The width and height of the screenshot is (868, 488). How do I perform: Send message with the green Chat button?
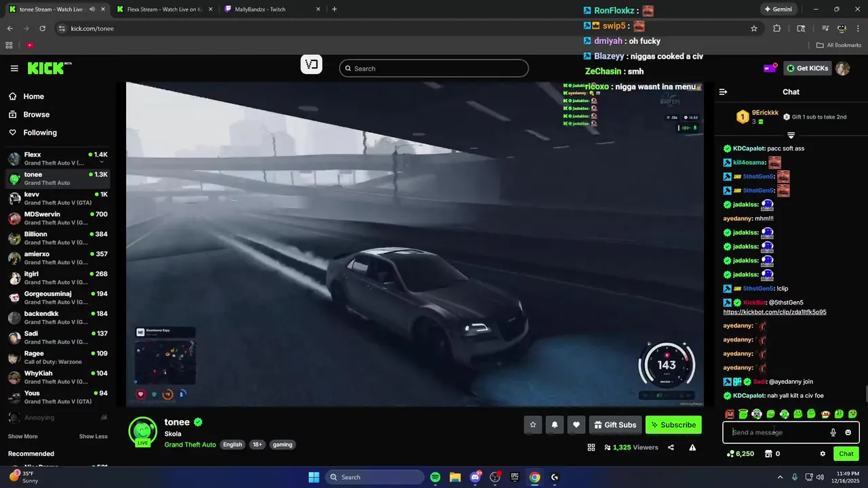(846, 454)
